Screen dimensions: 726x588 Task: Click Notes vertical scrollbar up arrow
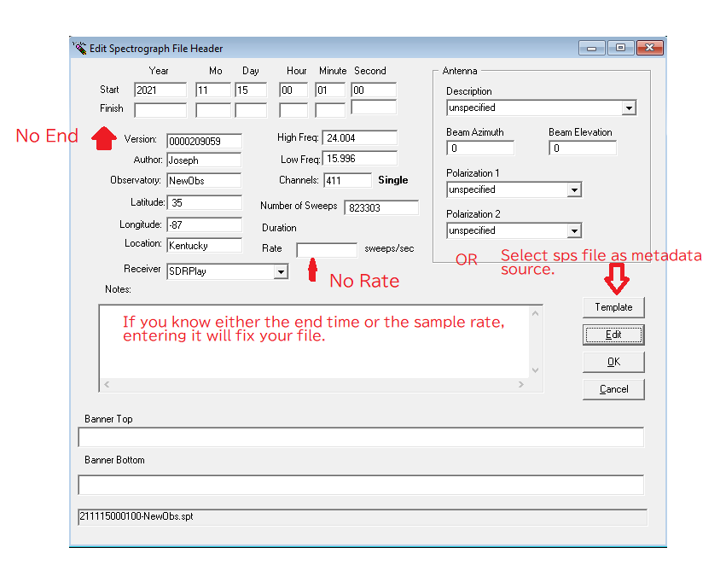(535, 313)
